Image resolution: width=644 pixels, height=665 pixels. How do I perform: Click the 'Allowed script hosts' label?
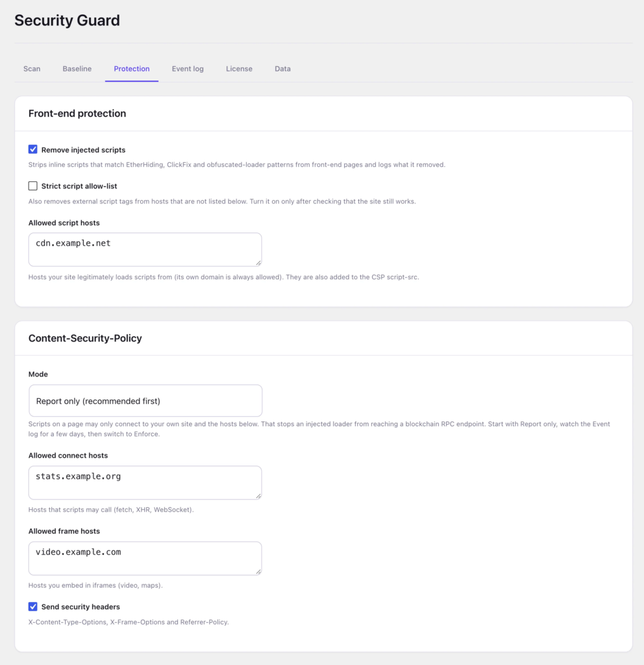64,223
